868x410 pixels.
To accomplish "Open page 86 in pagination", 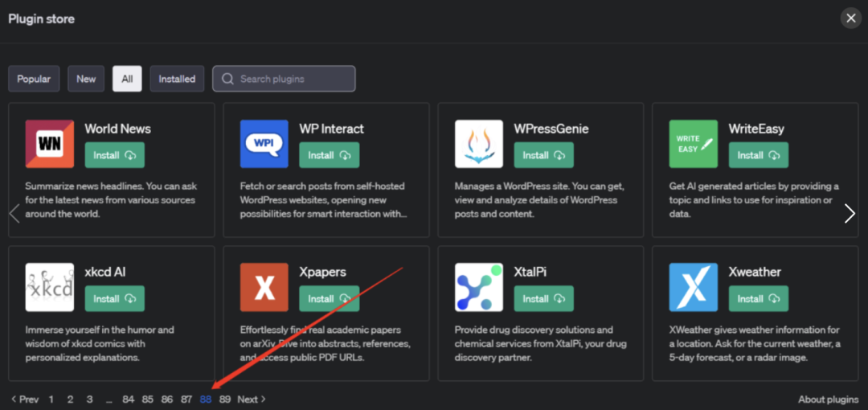I will coord(166,399).
